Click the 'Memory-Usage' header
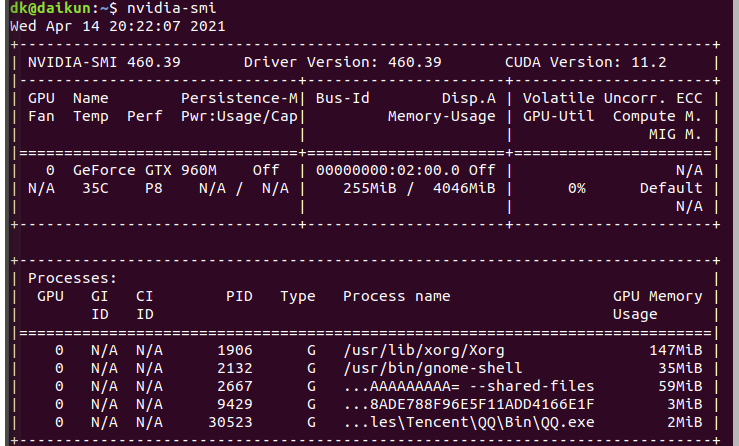The image size is (739, 446). click(442, 116)
